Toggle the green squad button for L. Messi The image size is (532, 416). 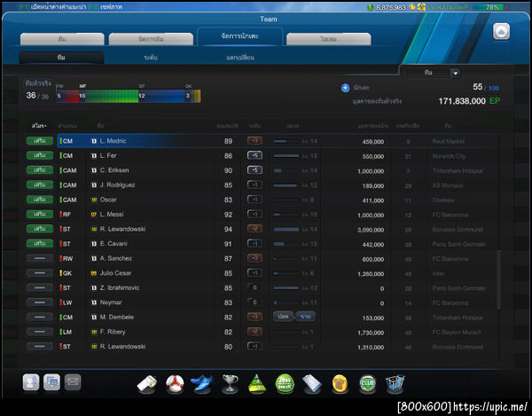(x=40, y=214)
